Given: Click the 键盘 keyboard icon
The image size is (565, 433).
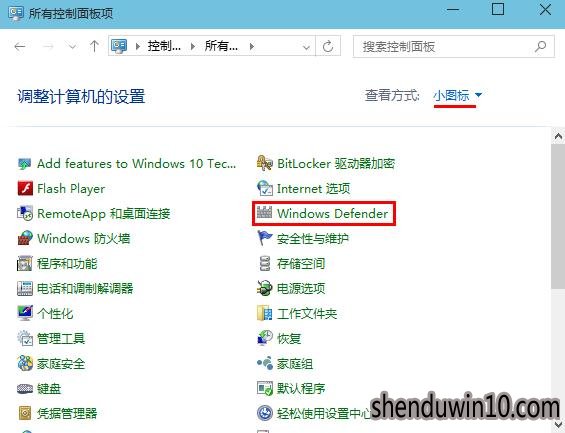Looking at the screenshot, I should [x=25, y=388].
